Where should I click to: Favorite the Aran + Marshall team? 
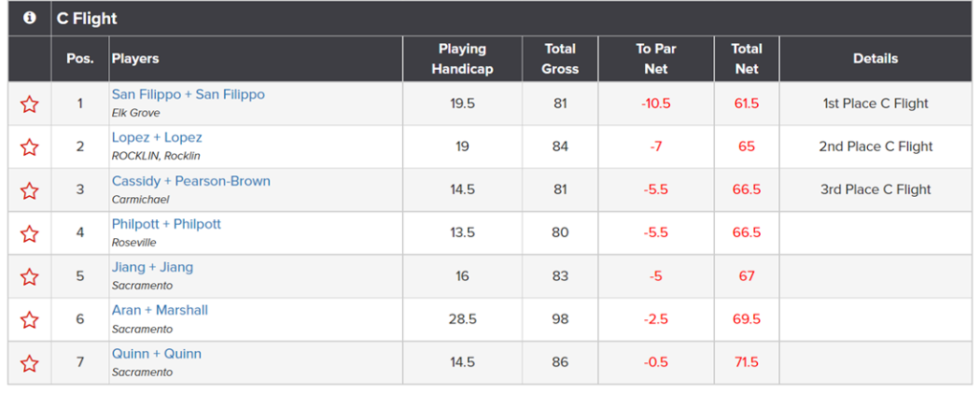click(30, 320)
